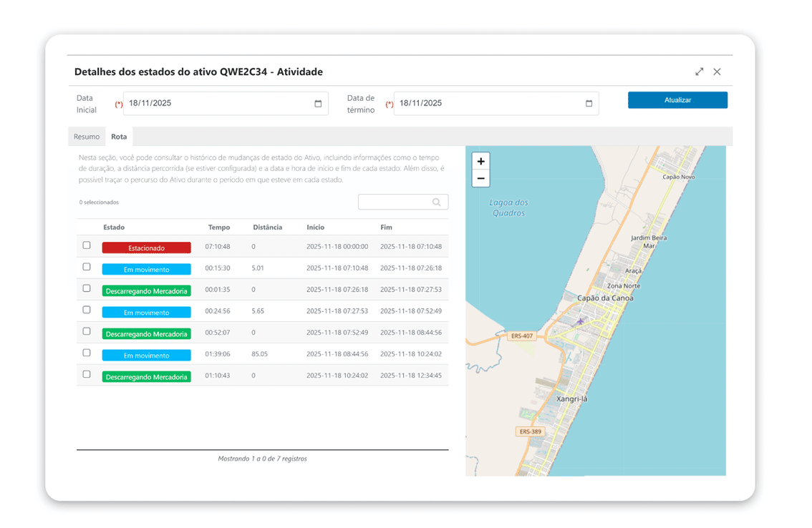Image resolution: width=812 pixels, height=528 pixels.
Task: Click inside the search box
Action: (x=394, y=202)
